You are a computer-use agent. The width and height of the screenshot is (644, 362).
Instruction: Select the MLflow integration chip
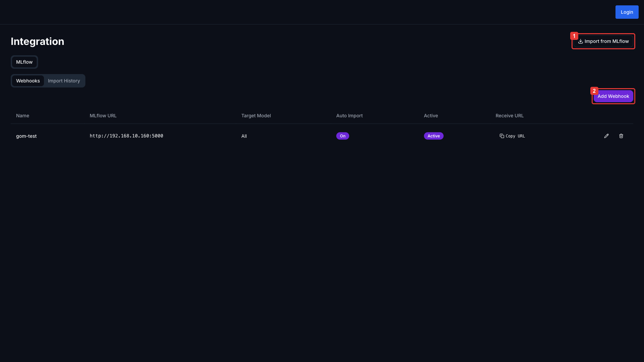click(x=24, y=62)
